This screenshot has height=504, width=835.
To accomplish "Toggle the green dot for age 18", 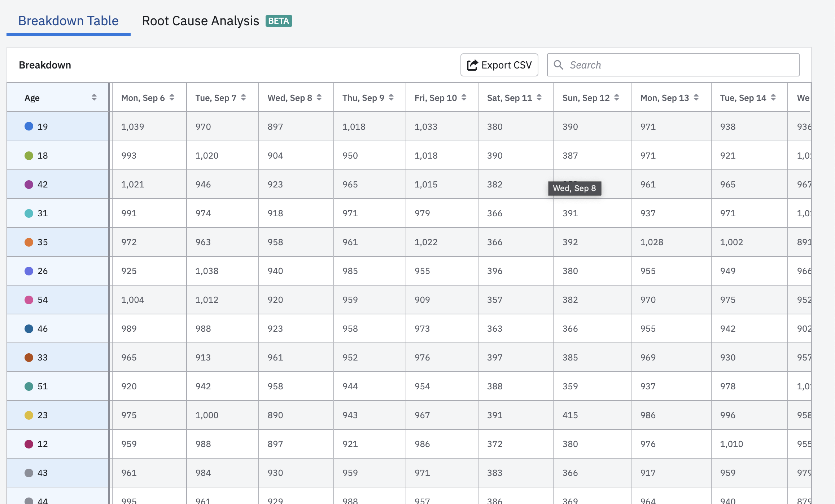I will click(x=29, y=155).
